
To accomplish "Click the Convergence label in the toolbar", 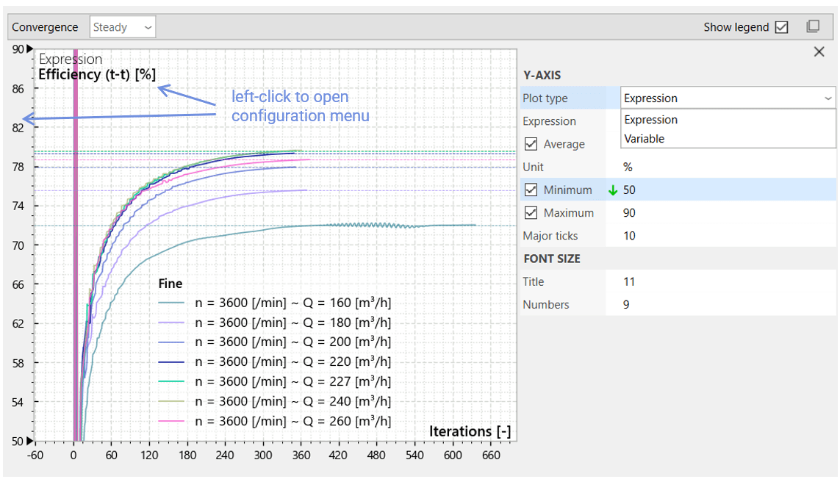I will tap(45, 27).
